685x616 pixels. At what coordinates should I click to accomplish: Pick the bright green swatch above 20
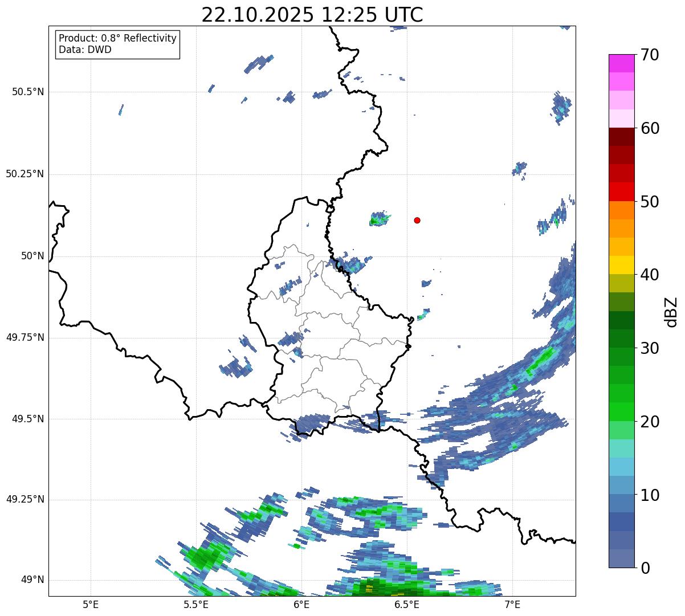click(621, 412)
